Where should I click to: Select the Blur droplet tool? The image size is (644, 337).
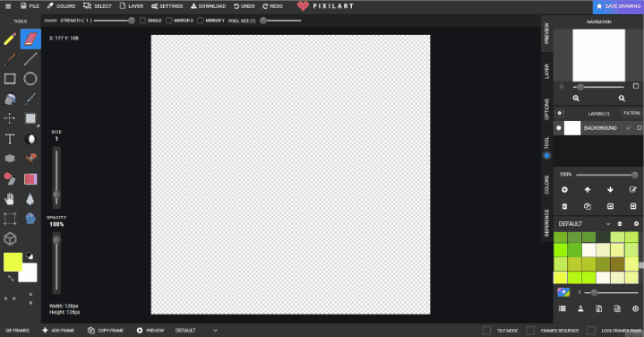click(30, 199)
